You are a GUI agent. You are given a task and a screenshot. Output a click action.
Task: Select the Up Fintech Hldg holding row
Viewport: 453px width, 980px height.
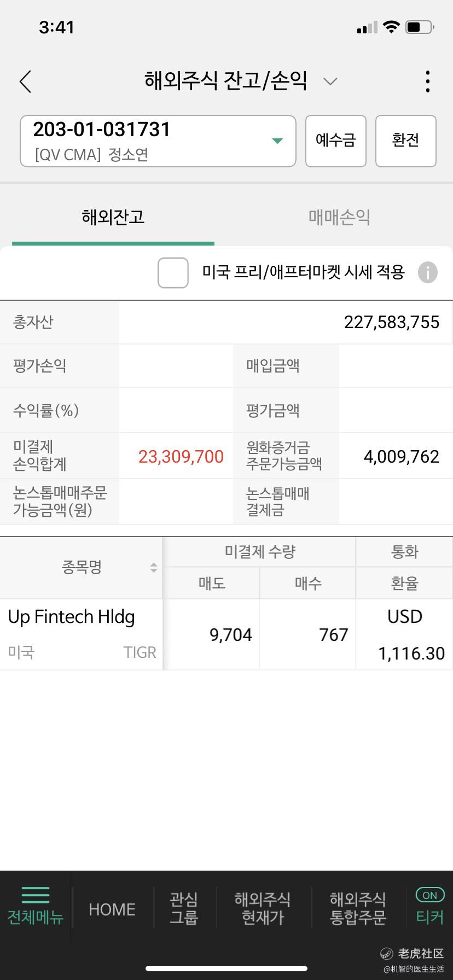[x=82, y=634]
